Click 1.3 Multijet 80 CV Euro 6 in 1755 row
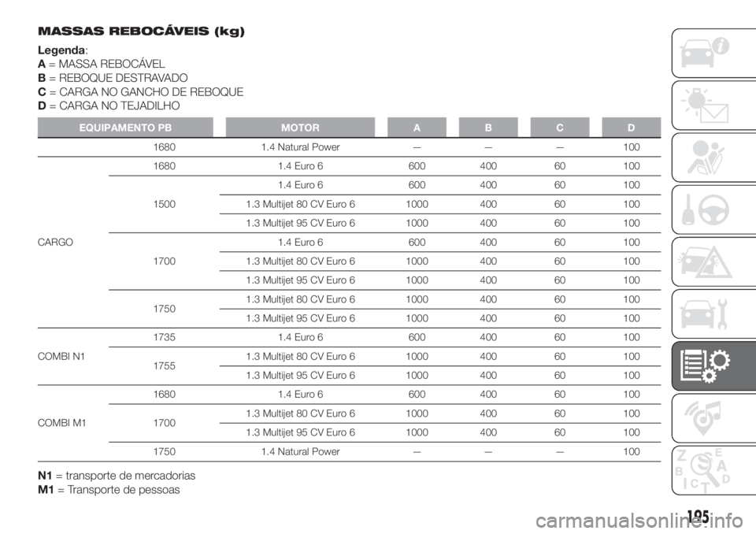Screen dimensions: 756x534 pyautogui.click(x=300, y=357)
